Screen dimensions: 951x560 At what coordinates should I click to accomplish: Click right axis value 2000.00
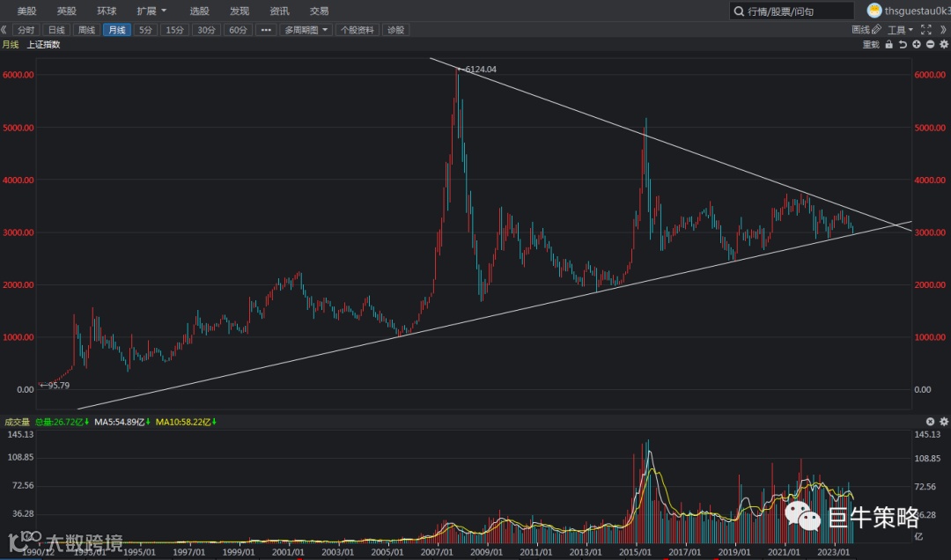pyautogui.click(x=930, y=284)
